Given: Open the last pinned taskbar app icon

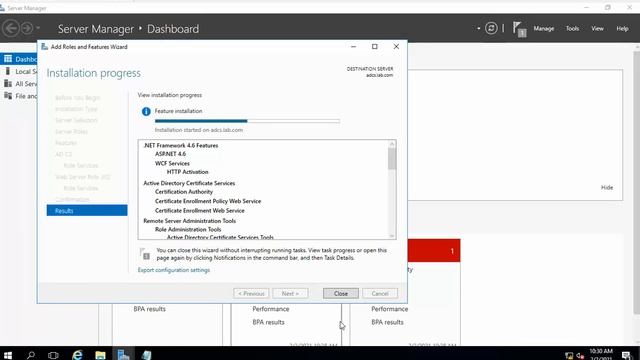Looking at the screenshot, I should [x=147, y=355].
